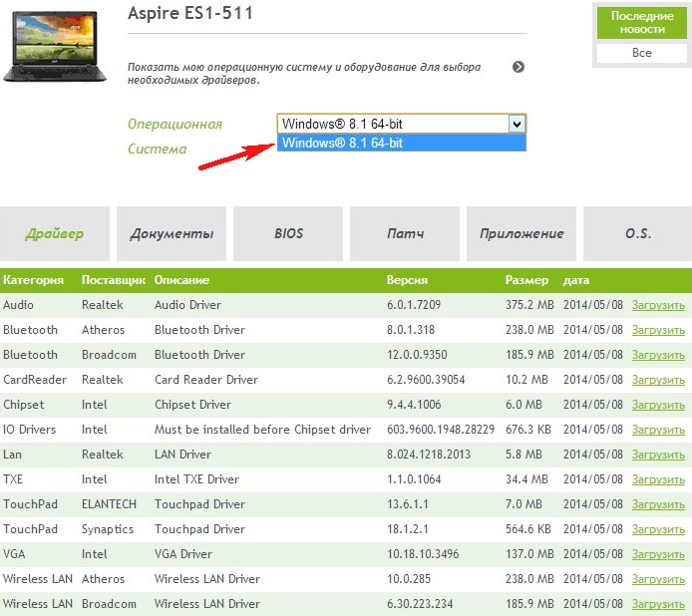Open the Патч tab

[x=405, y=233]
